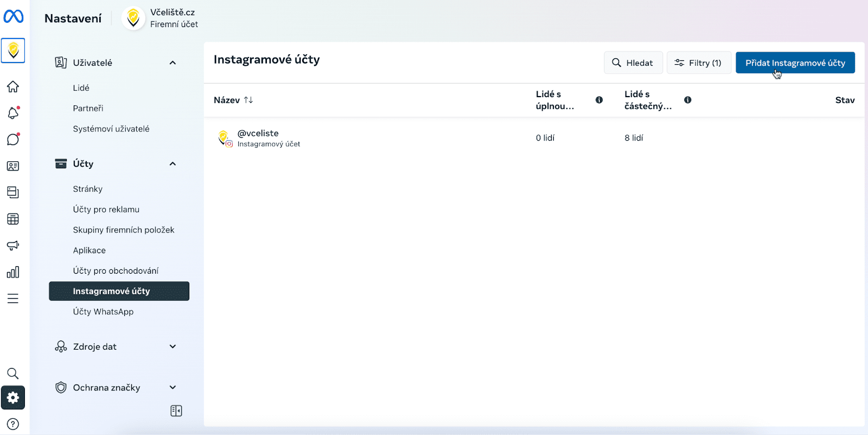Click Přidat Instagramové účty button

795,63
